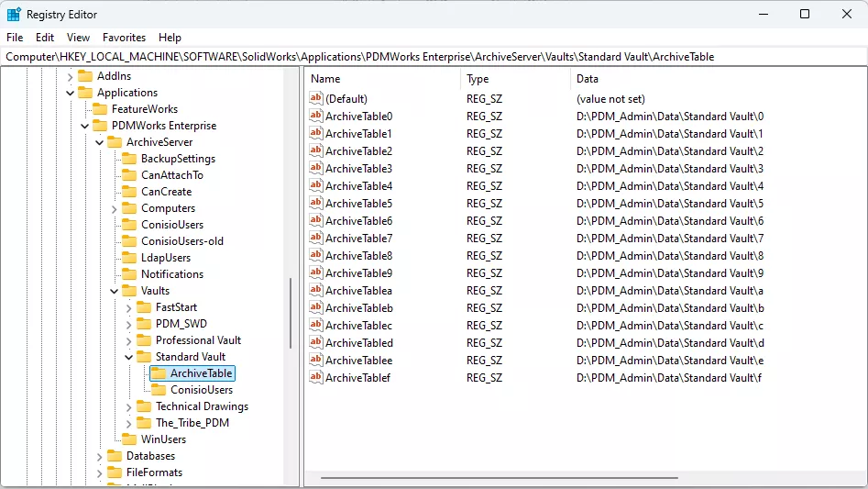Open the Favorites menu
The image size is (868, 489).
tap(124, 38)
